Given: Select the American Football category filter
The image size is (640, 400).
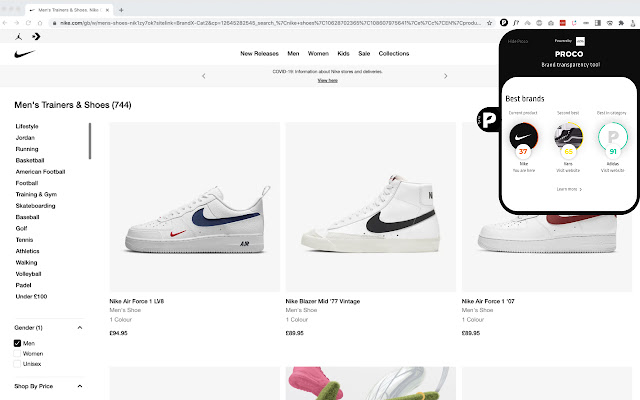Looking at the screenshot, I should tap(40, 172).
